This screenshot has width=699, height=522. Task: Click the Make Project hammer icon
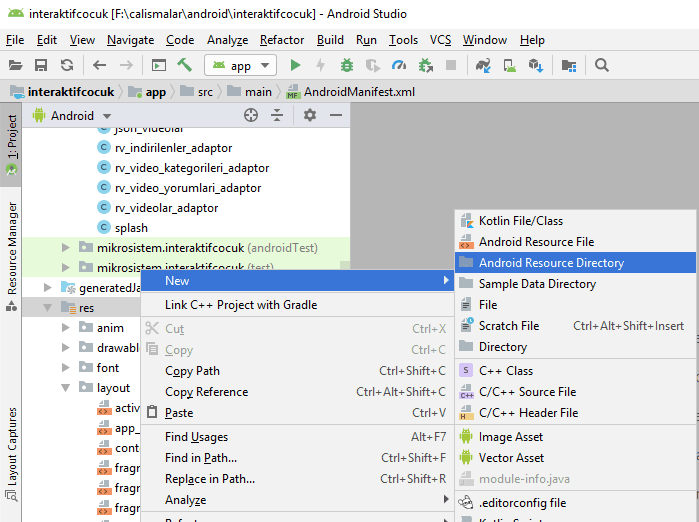pos(185,65)
